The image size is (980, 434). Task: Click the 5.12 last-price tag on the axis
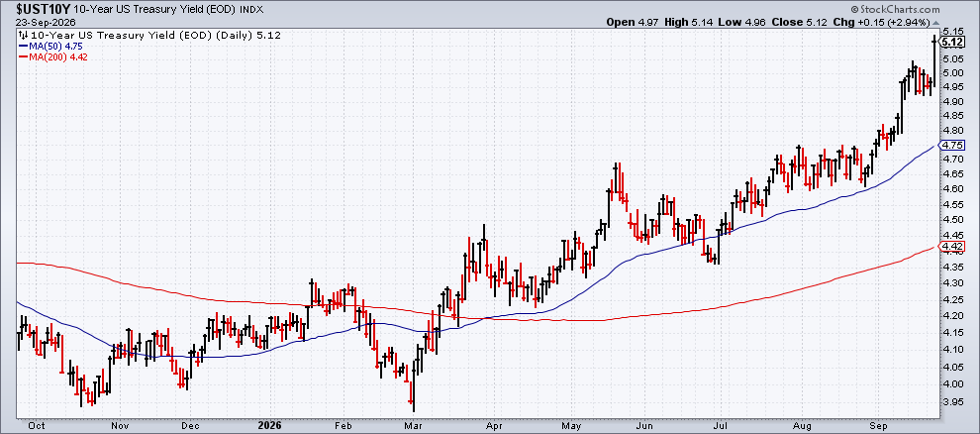pyautogui.click(x=952, y=42)
